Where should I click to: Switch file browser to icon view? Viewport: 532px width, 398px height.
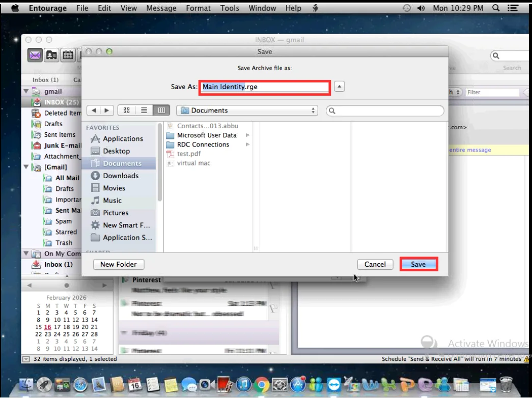click(x=127, y=110)
